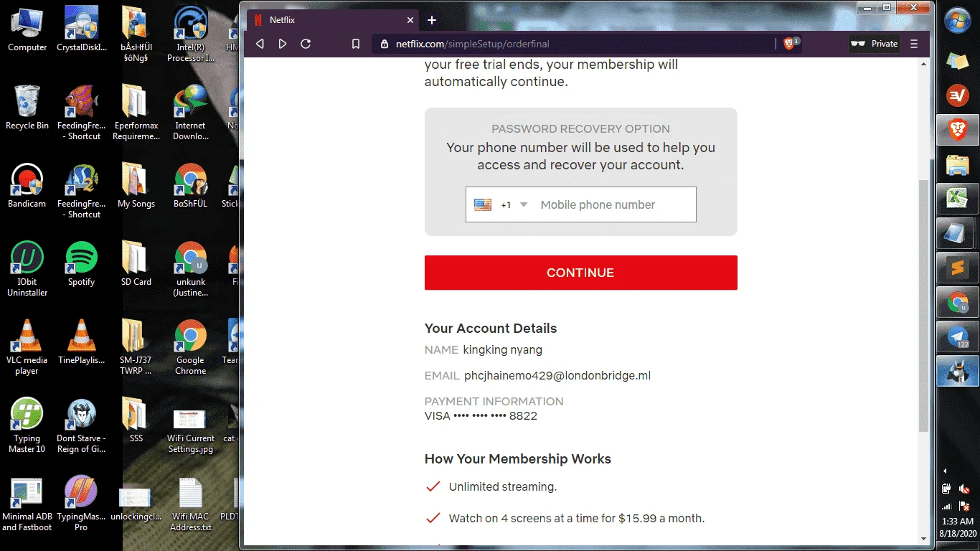Open Recycle Bin desktop icon
The width and height of the screenshot is (980, 551).
click(x=27, y=107)
